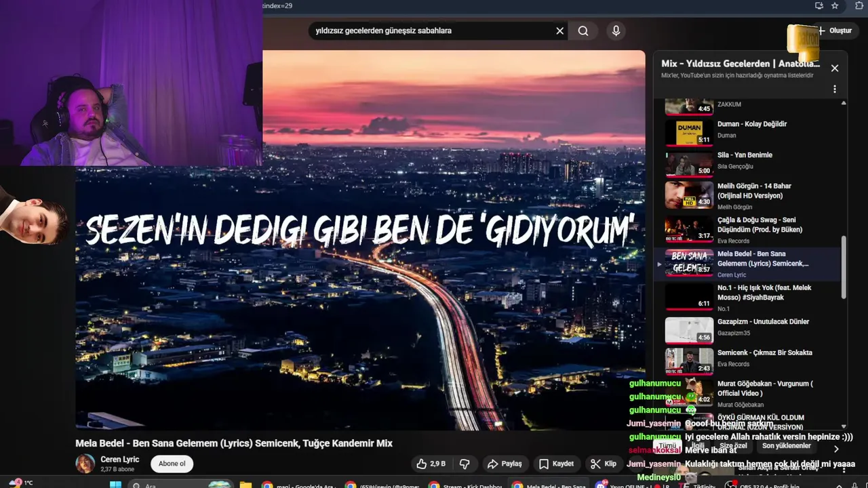Bookmark this page with the star icon
This screenshot has height=488, width=868.
click(835, 5)
